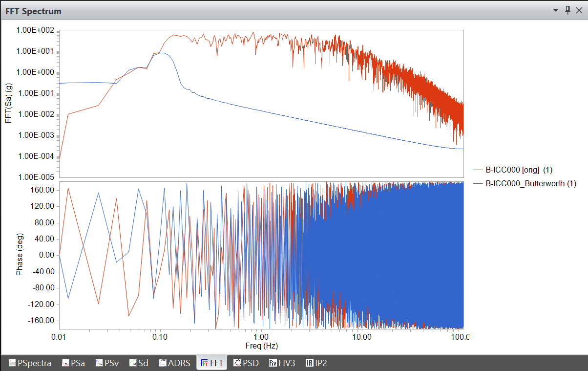
Task: Click the FFT(Sa) (g) axis label
Action: pyautogui.click(x=8, y=103)
